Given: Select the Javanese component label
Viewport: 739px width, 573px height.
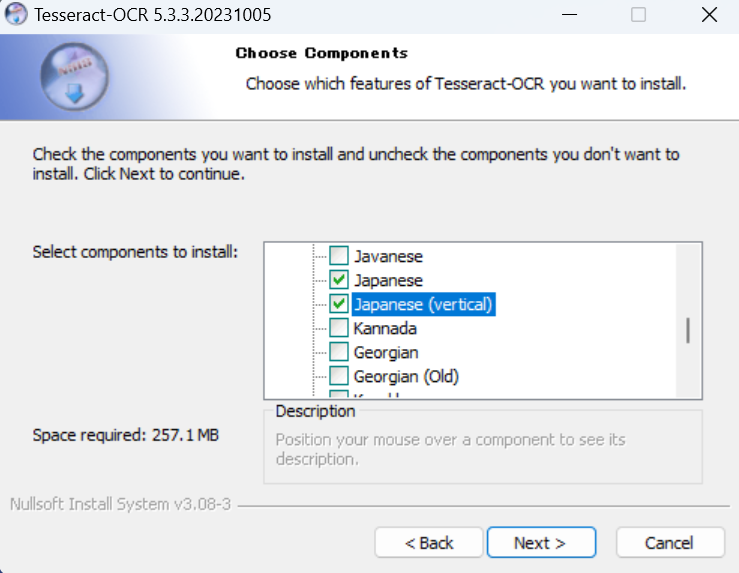Looking at the screenshot, I should 388,256.
